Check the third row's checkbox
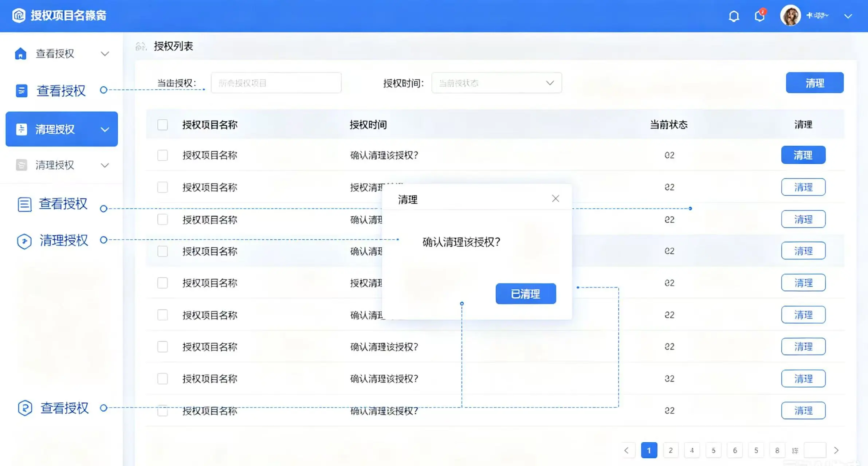The width and height of the screenshot is (868, 466). (x=162, y=219)
